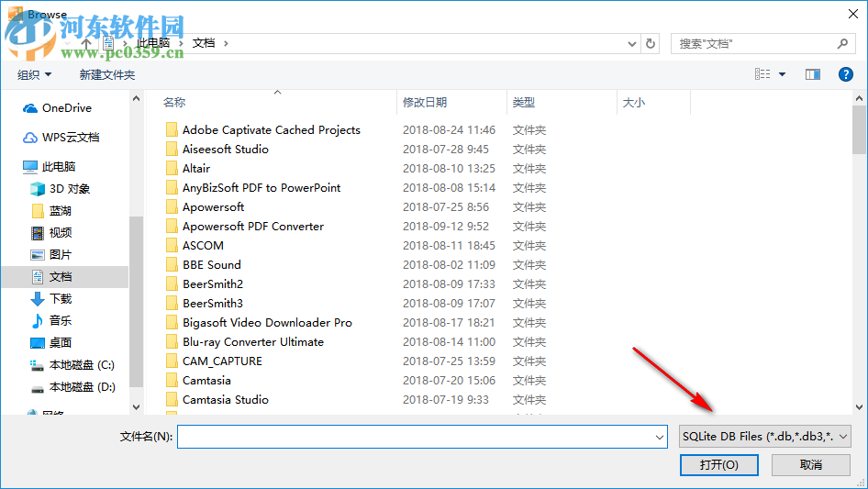Image resolution: width=868 pixels, height=489 pixels.
Task: Sort by 修改日期 column header
Action: 425,103
